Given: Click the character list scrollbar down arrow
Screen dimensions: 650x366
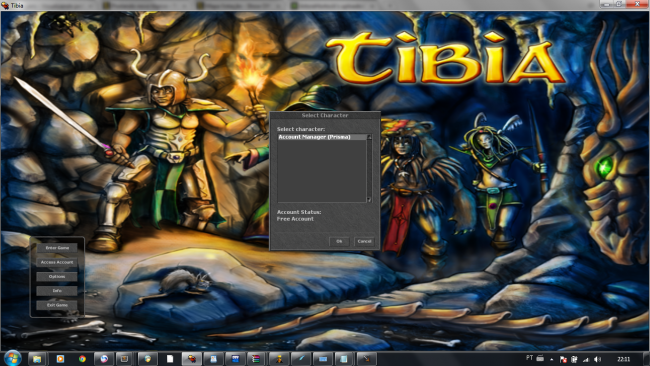Looking at the screenshot, I should pyautogui.click(x=369, y=200).
